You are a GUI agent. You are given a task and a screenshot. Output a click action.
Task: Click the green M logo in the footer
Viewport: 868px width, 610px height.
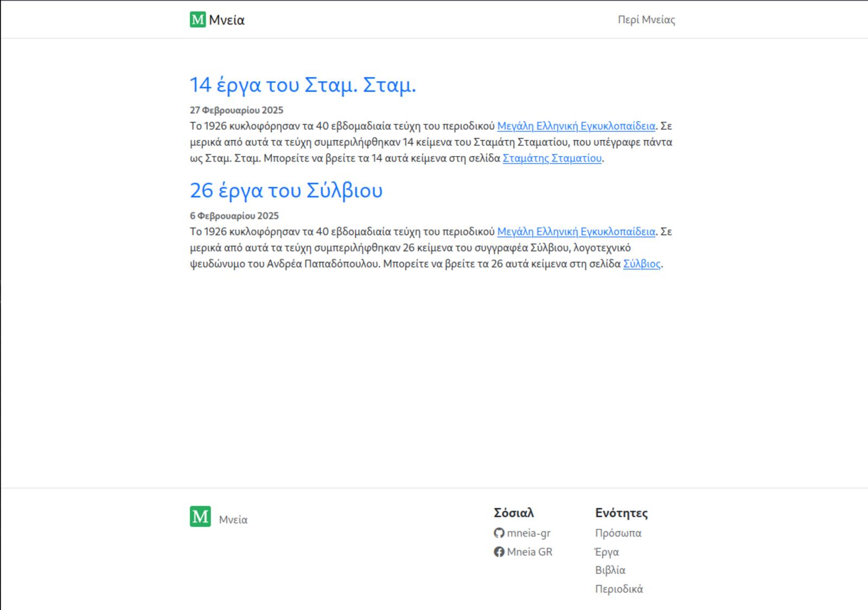[x=199, y=517]
